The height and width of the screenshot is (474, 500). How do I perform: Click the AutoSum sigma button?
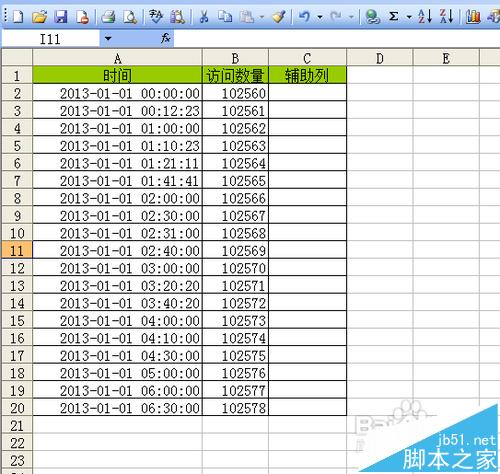tap(394, 16)
